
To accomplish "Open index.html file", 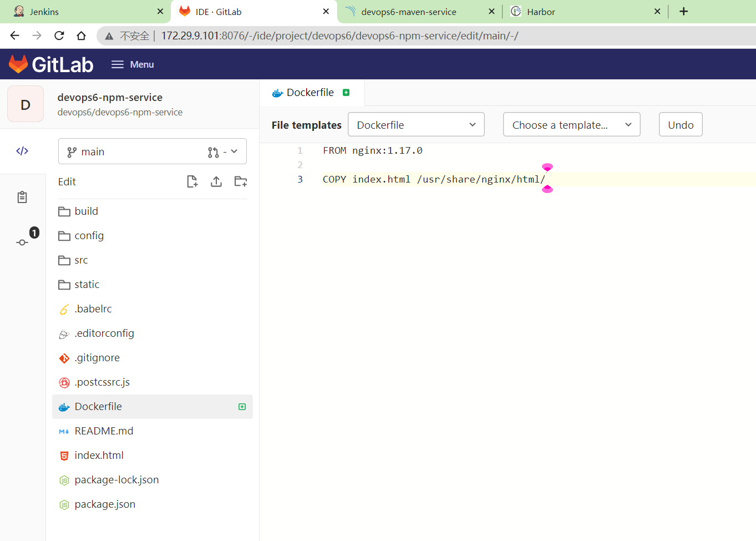I will click(x=153, y=456).
